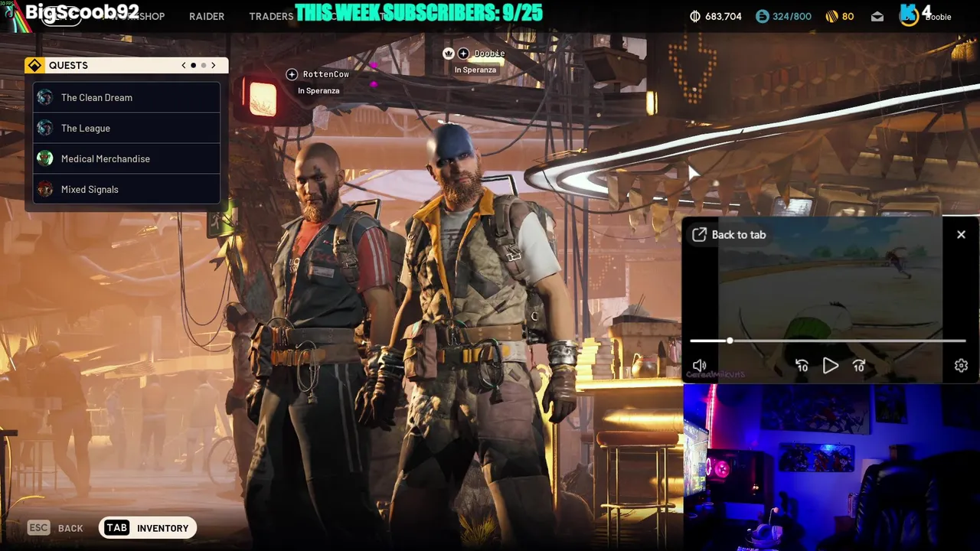Click Medical Merchandise quest giver portrait
Screen dimensions: 980x551
(x=45, y=158)
